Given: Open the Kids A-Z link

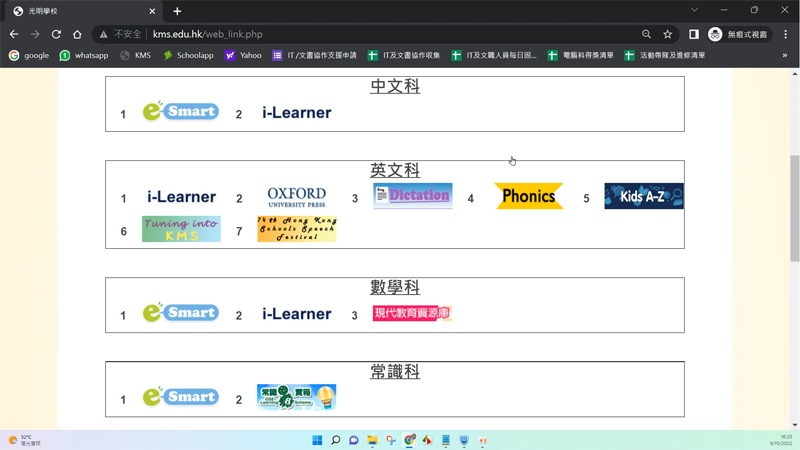Looking at the screenshot, I should click(644, 196).
